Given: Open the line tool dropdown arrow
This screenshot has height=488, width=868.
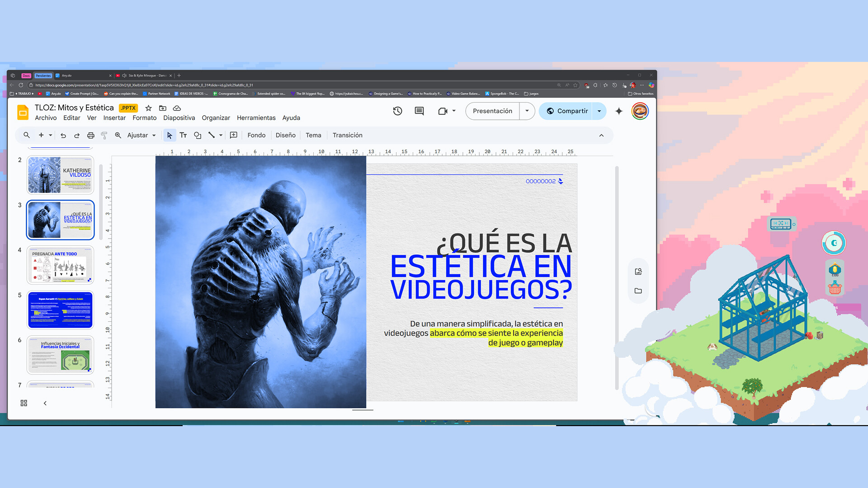Looking at the screenshot, I should (x=221, y=135).
